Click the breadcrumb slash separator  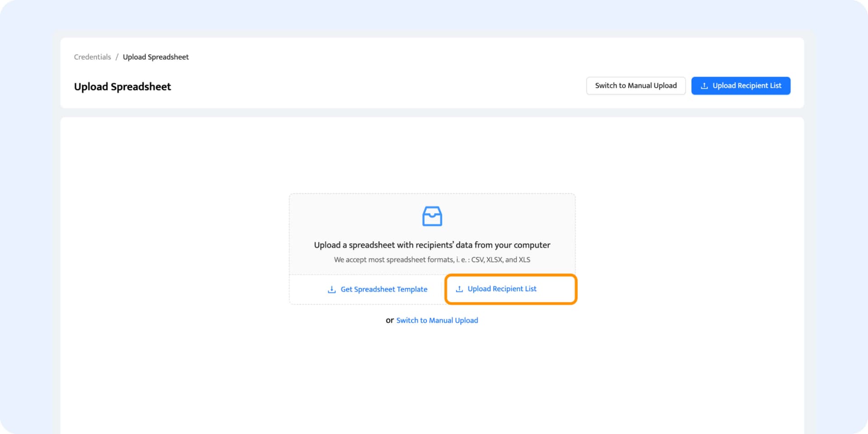[x=117, y=57]
